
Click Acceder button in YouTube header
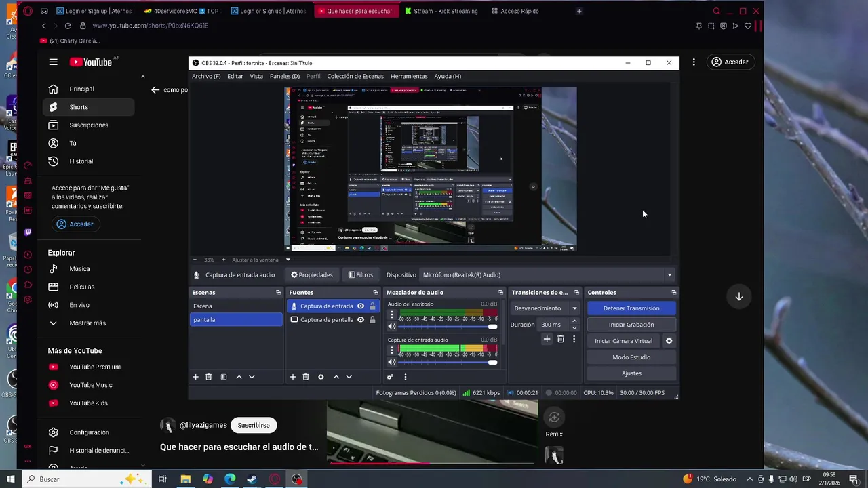730,62
